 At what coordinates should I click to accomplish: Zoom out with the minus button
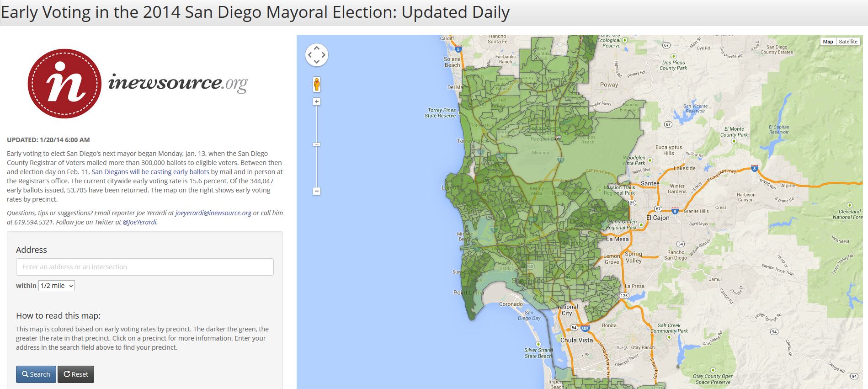coord(316,191)
